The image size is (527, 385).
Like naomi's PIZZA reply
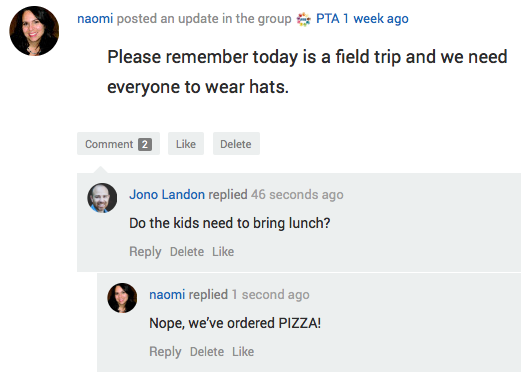click(x=243, y=352)
